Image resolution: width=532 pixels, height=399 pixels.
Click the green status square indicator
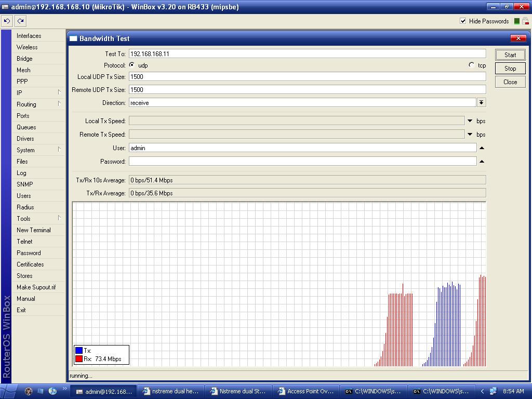(x=516, y=21)
